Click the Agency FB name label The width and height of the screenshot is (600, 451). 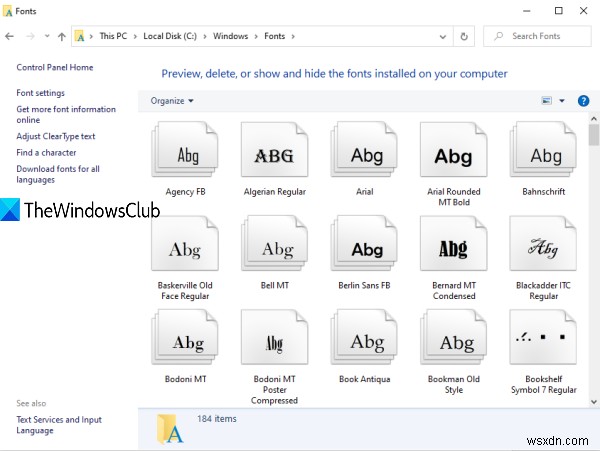[185, 192]
